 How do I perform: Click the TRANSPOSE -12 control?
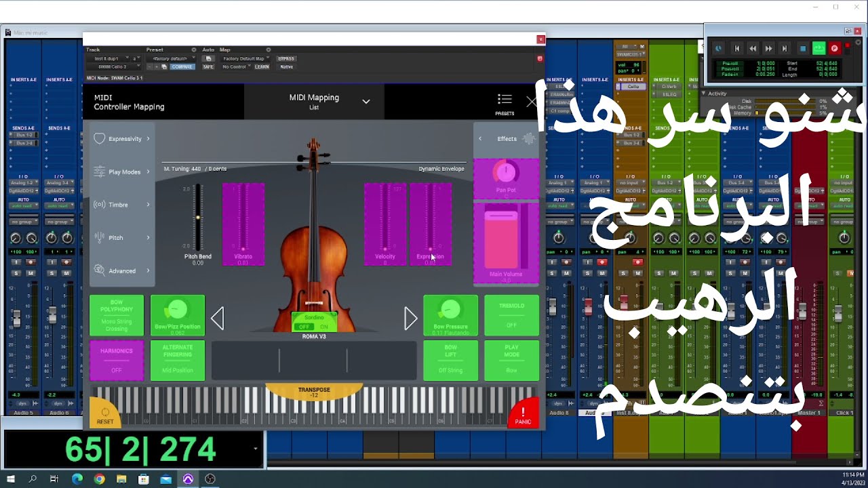(314, 392)
